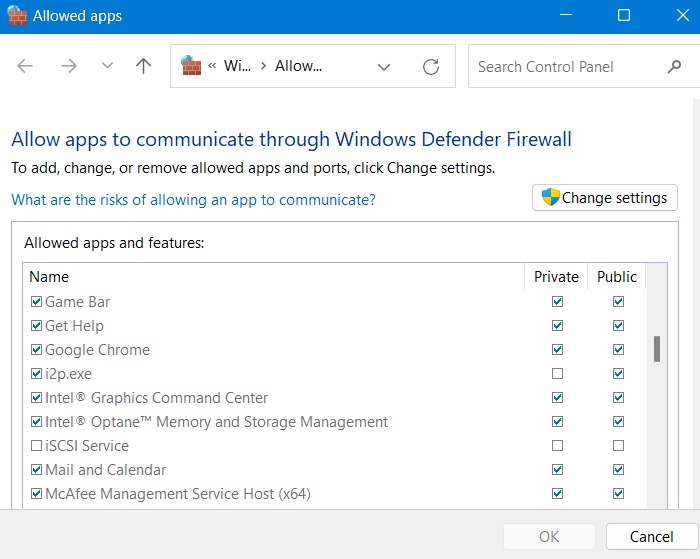Toggle McAfee Management Service Host name checkbox

[x=37, y=494]
